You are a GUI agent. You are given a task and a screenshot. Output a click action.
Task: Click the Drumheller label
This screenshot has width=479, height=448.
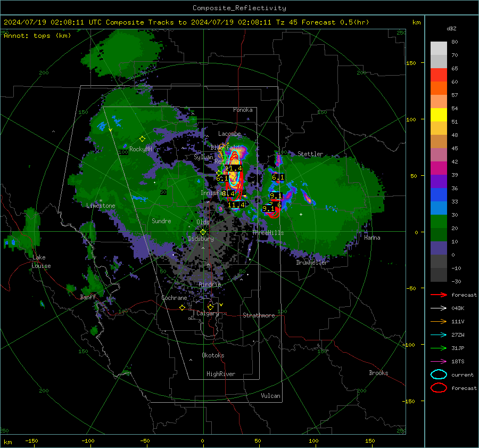point(312,263)
